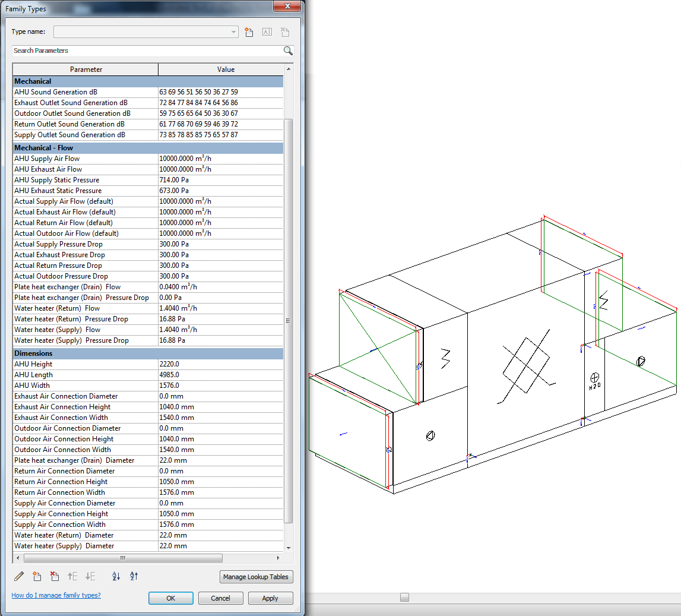Click the magnifier icon in the search bar

coord(289,50)
